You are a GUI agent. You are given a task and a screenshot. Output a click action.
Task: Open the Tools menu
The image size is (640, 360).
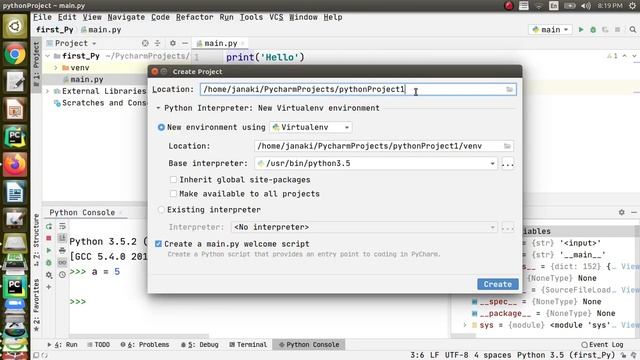251,17
